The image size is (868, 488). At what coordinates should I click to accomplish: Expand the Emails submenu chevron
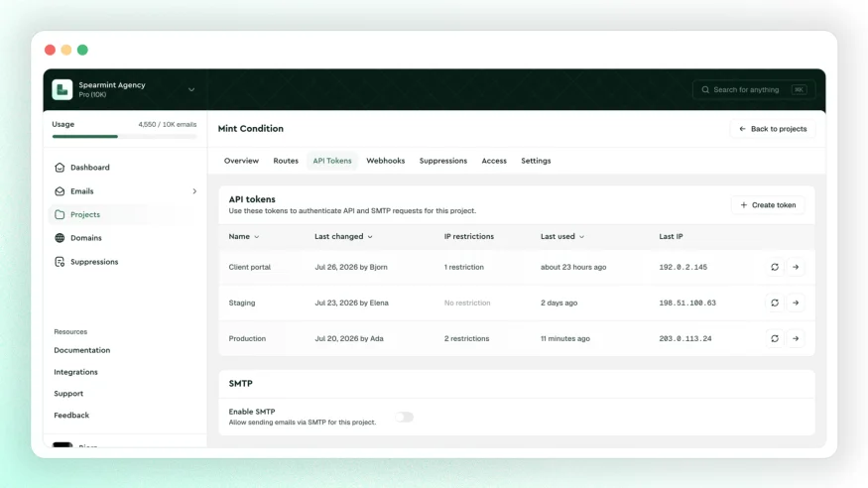[194, 191]
